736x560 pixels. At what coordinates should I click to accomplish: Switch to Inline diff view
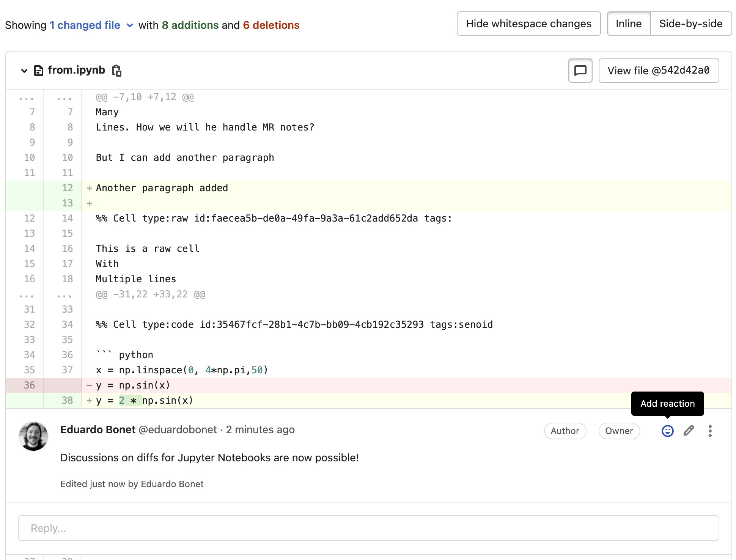pyautogui.click(x=628, y=24)
